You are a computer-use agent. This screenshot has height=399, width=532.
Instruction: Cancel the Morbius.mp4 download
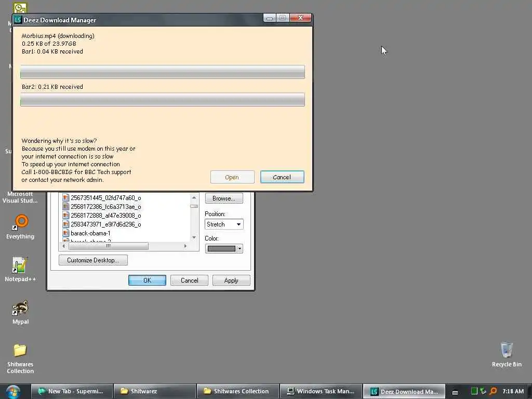tap(282, 177)
